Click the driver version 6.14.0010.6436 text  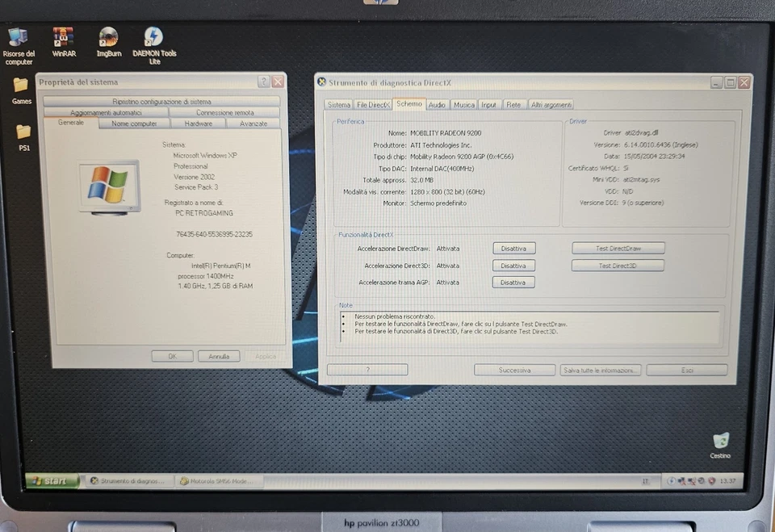point(661,145)
